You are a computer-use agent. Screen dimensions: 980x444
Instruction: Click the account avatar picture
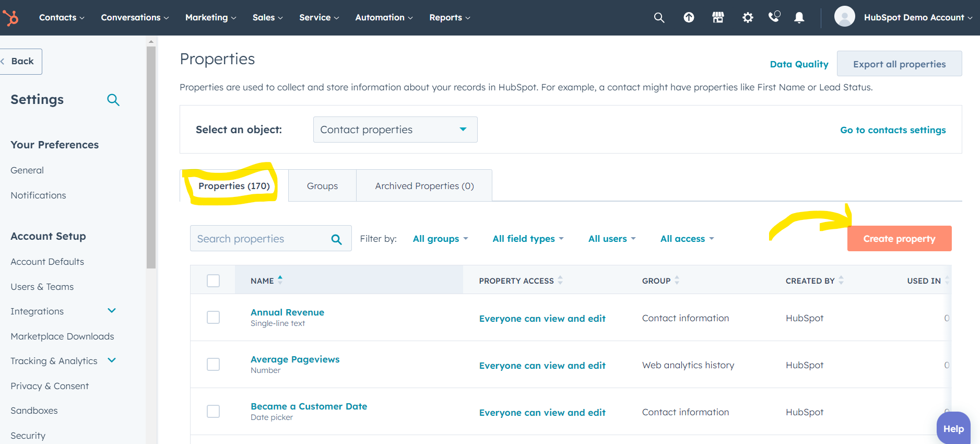pos(844,17)
